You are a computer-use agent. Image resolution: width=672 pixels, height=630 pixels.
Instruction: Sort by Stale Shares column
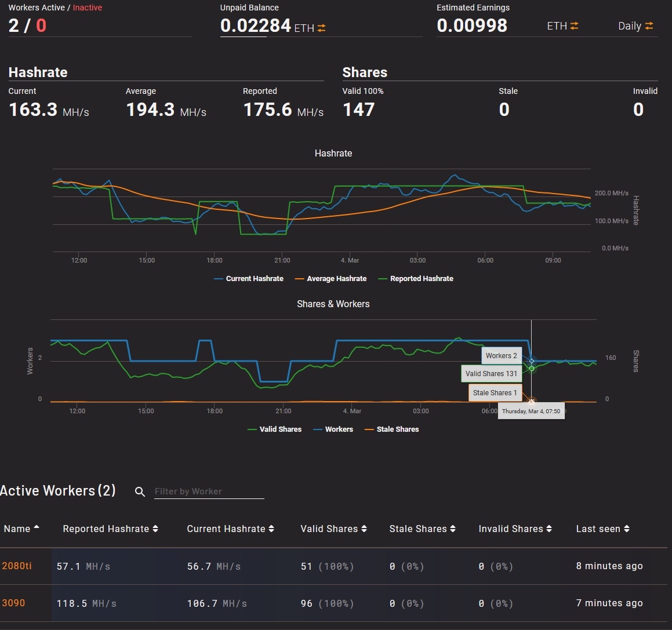pyautogui.click(x=422, y=529)
